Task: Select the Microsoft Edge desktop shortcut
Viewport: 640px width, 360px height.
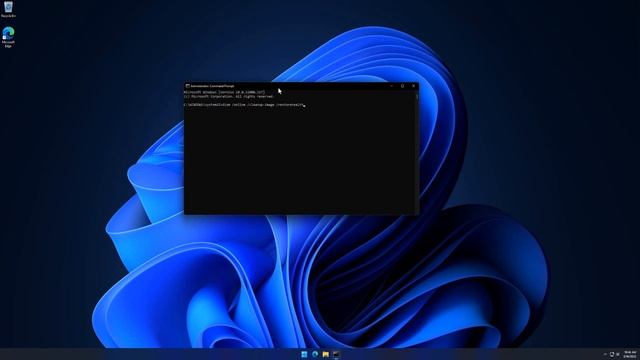Action: pos(8,37)
